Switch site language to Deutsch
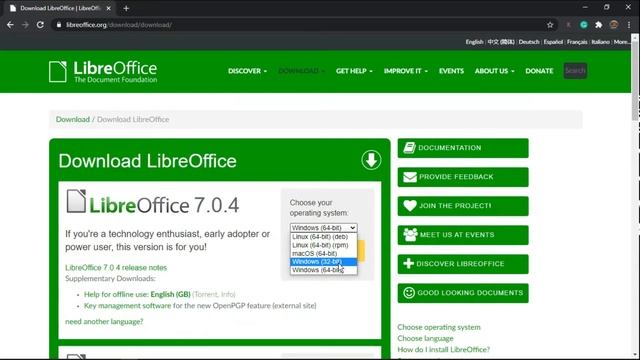Screen dimensions: 640x360 click(x=529, y=42)
